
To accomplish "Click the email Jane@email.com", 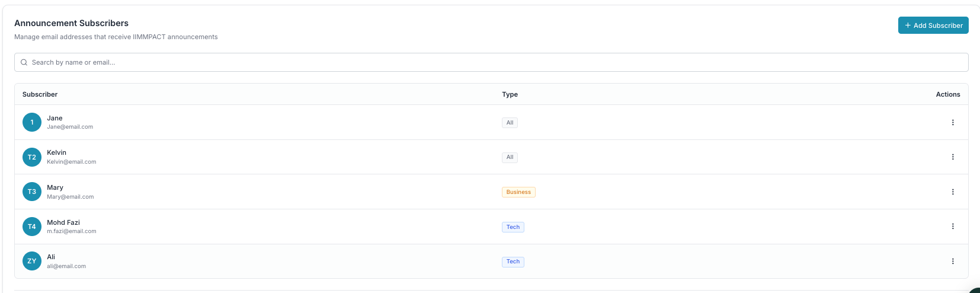I will [x=70, y=127].
